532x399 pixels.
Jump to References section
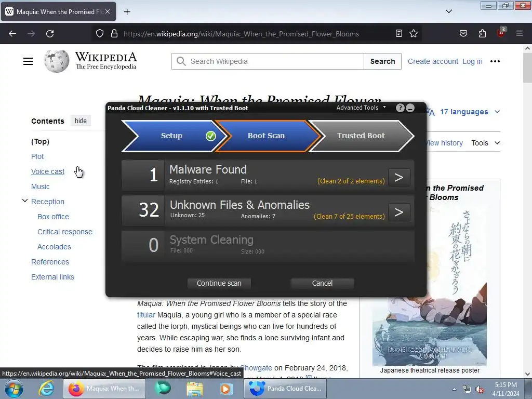(x=50, y=262)
